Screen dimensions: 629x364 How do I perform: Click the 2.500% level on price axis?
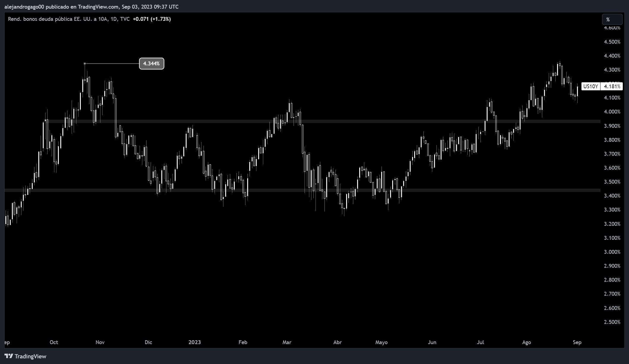(x=612, y=322)
